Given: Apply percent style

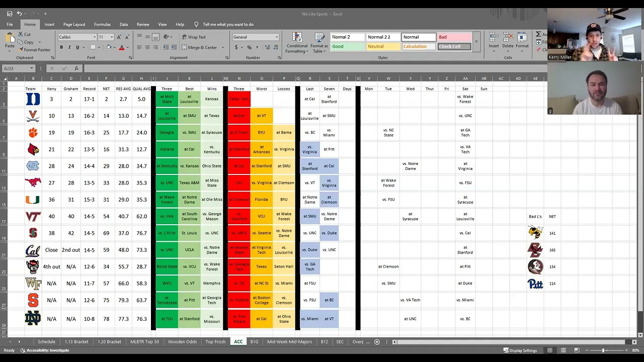Looking at the screenshot, I should point(249,47).
